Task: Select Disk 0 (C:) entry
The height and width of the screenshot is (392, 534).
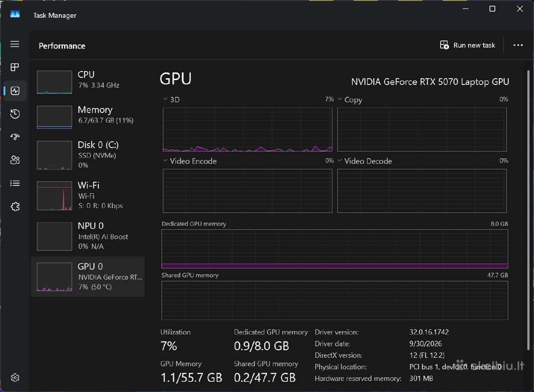Action: click(x=88, y=155)
